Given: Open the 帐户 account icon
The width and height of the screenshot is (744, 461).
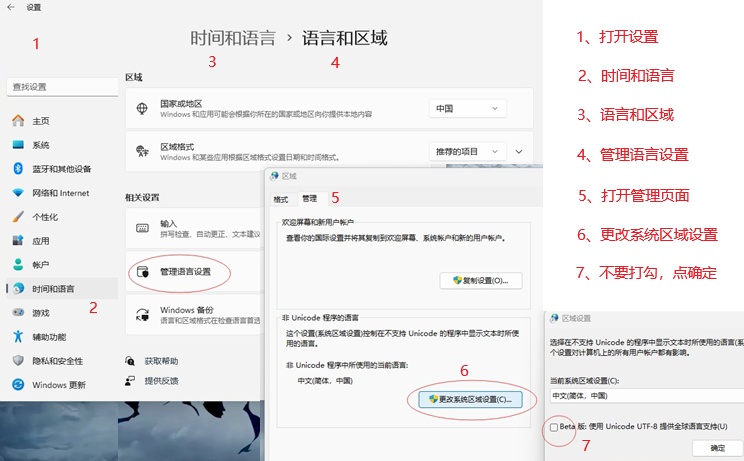Looking at the screenshot, I should (18, 265).
